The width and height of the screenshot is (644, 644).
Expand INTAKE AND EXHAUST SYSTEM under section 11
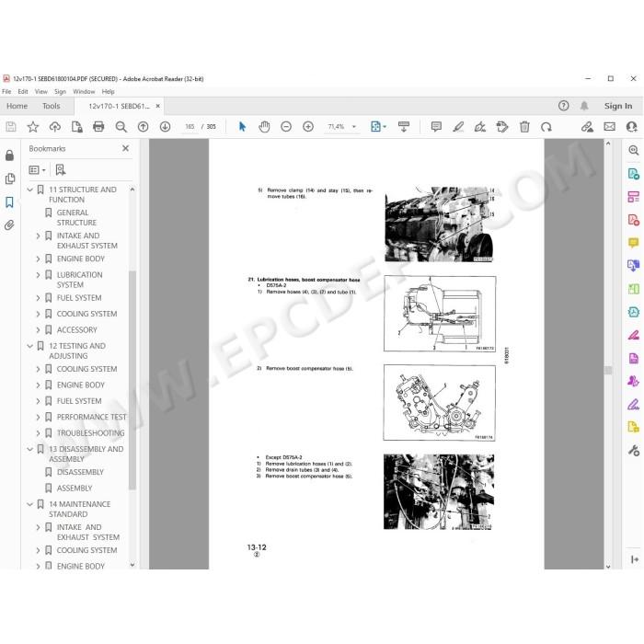pyautogui.click(x=39, y=236)
